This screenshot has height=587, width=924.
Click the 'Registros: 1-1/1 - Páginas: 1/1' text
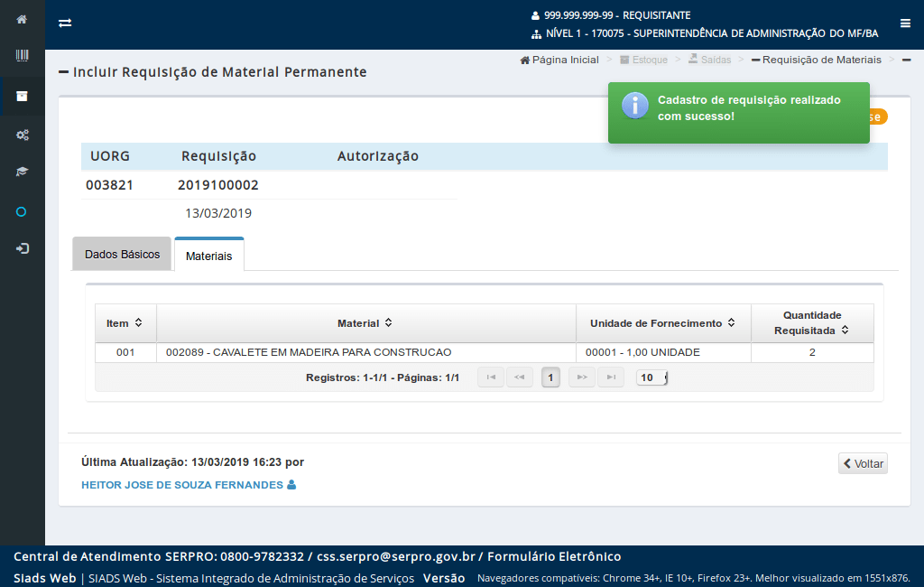click(x=383, y=377)
